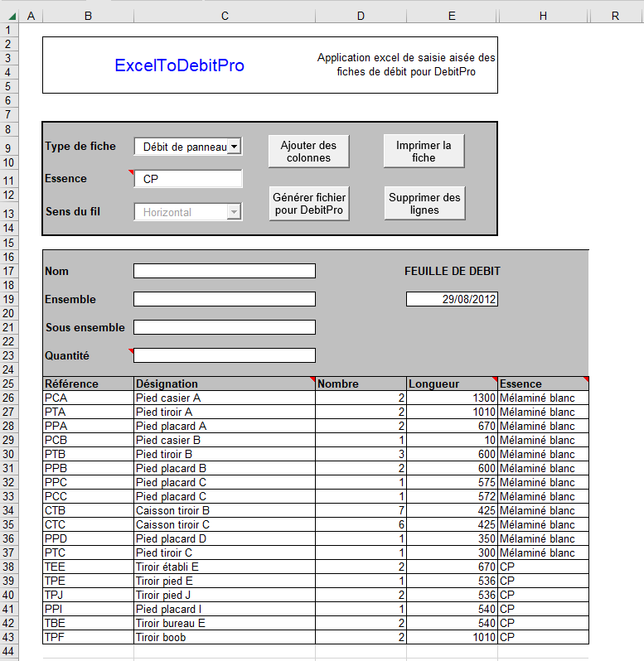Click the Ajouter des colonnes button
Image resolution: width=644 pixels, height=661 pixels.
(308, 152)
